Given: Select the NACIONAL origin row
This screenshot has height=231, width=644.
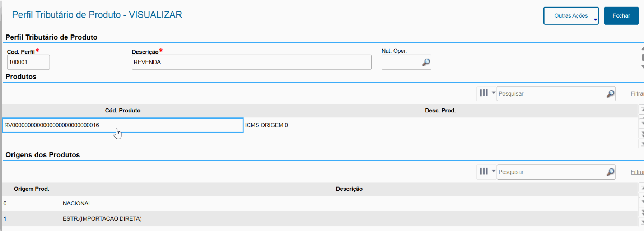Looking at the screenshot, I should (77, 203).
